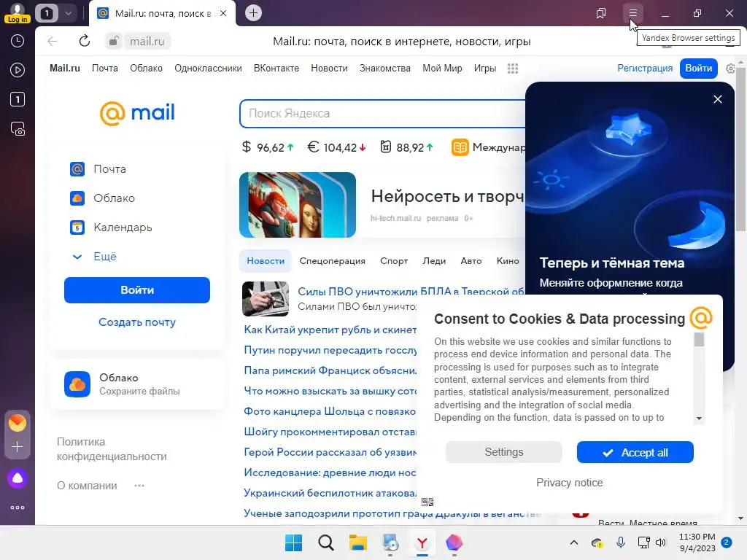Click the Создать почту link

pos(137,322)
